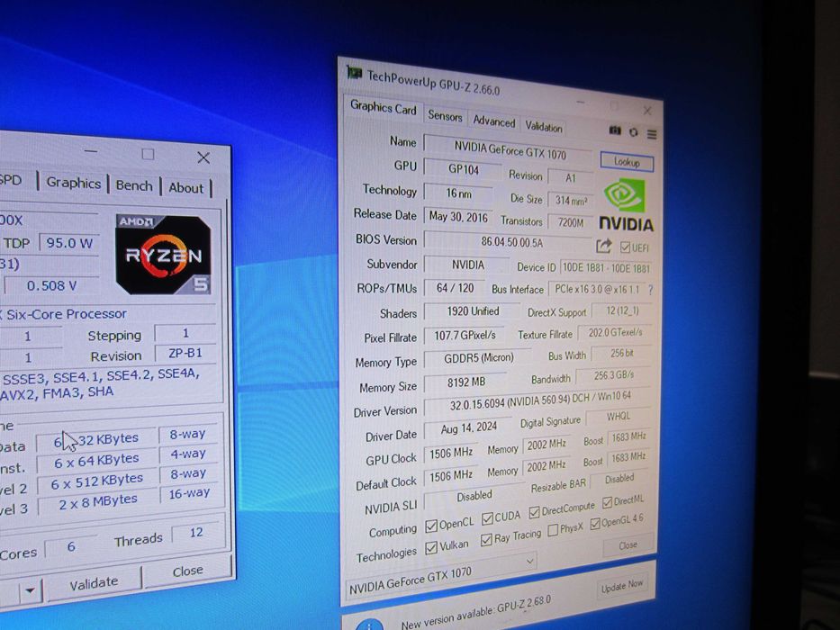840x630 pixels.
Task: Open the GPU-Z hamburger menu icon
Action: 652,134
